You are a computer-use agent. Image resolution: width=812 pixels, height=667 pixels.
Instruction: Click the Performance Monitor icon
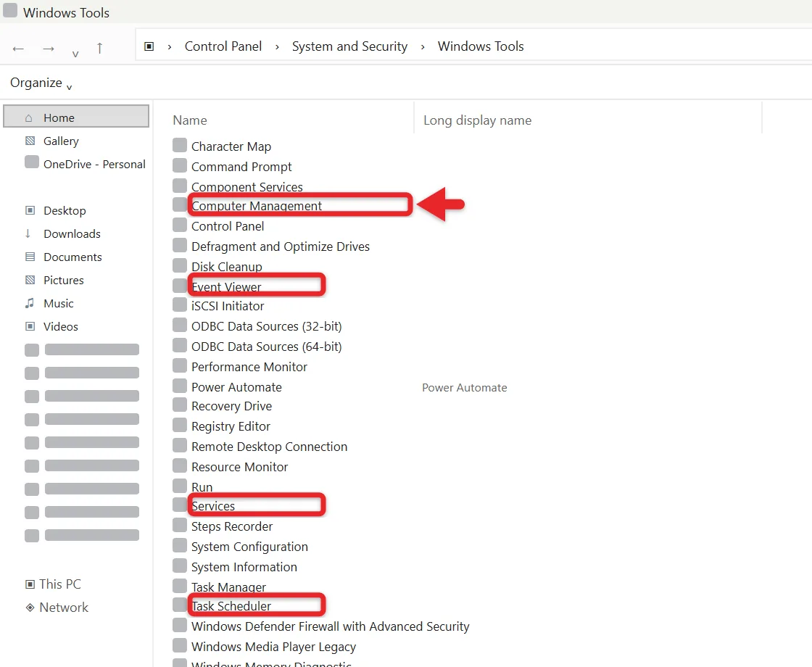pos(180,365)
